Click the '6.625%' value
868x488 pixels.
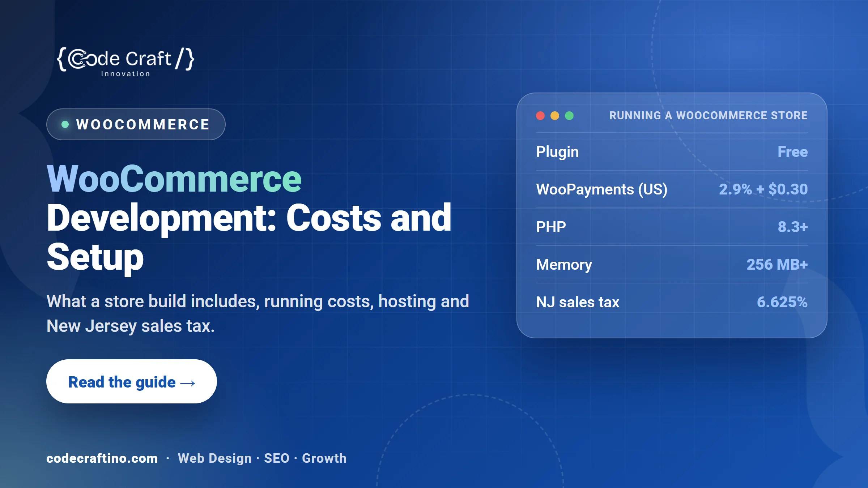coord(782,302)
